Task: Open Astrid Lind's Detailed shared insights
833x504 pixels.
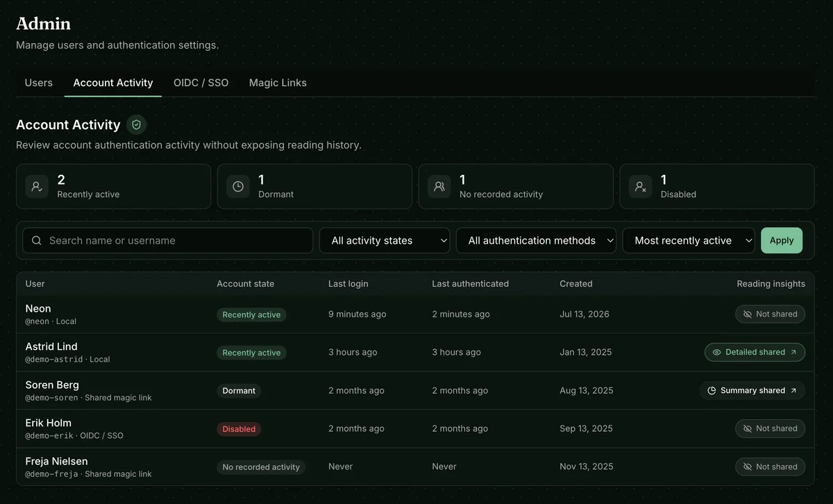Action: coord(755,352)
